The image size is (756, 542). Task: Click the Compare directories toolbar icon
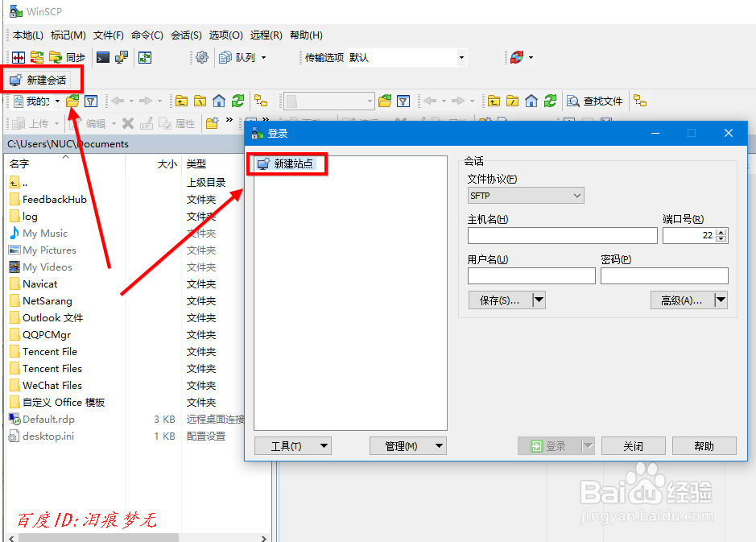click(x=19, y=58)
